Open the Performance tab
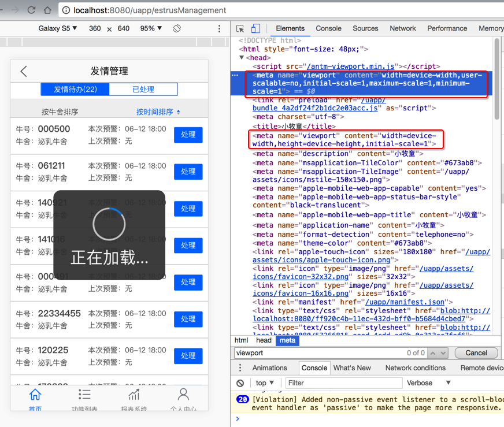Image resolution: width=504 pixels, height=427 pixels. pos(447,28)
